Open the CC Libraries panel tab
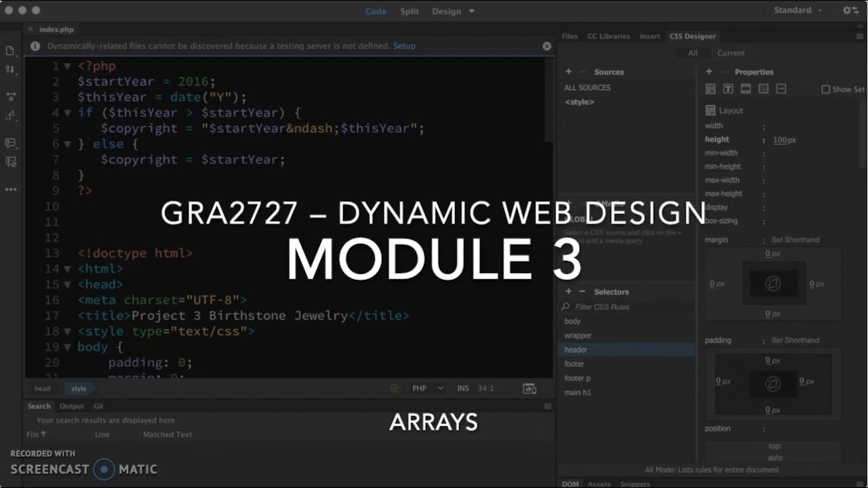 coord(608,37)
